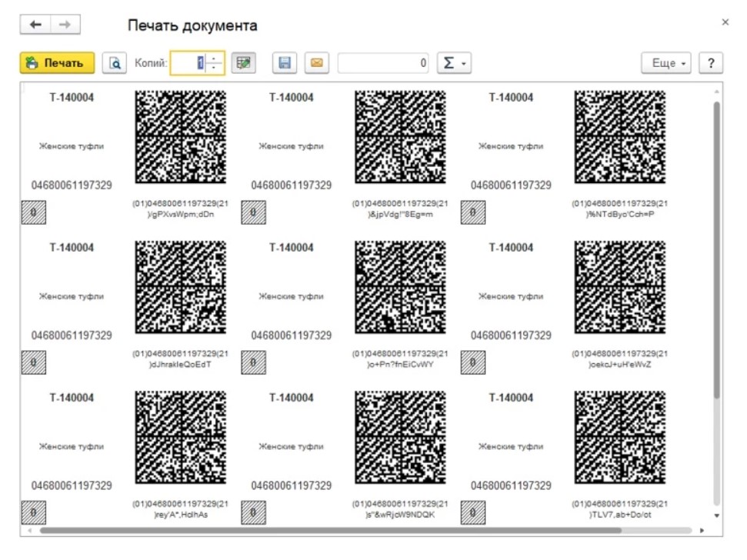Open the sum Σ dropdown
The image size is (747, 560).
453,63
